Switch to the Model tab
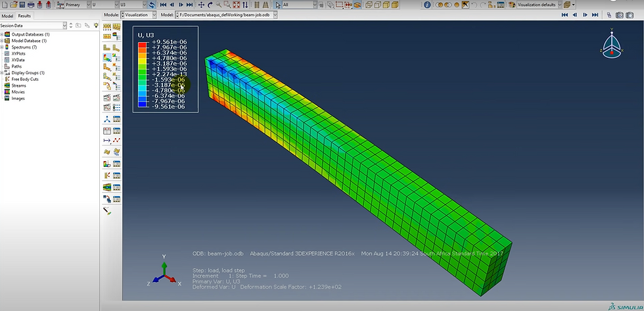Viewport: 644px width, 311px height. pos(7,16)
